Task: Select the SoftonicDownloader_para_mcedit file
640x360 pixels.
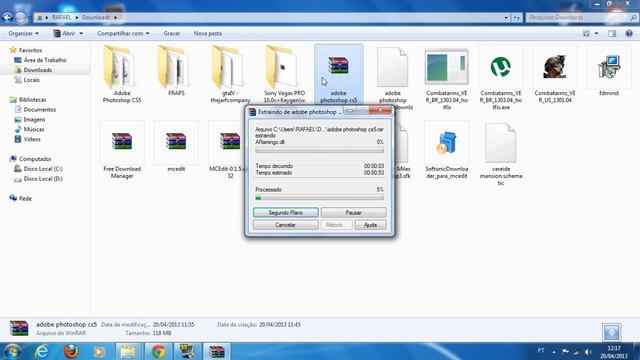Action: click(447, 150)
